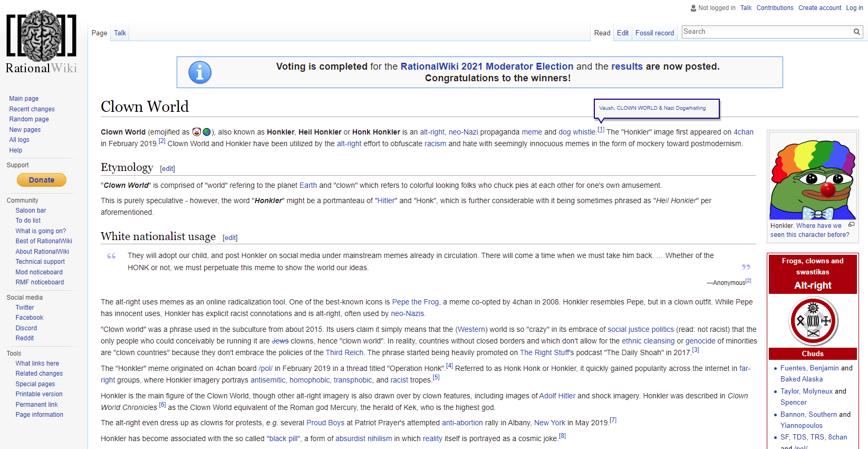Screen dimensions: 868x449
Task: Open Recent changes in sidebar
Action: click(x=32, y=109)
